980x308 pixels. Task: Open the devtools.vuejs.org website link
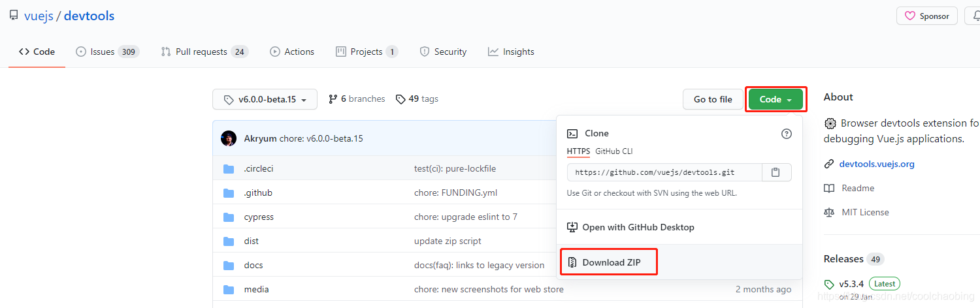(877, 164)
